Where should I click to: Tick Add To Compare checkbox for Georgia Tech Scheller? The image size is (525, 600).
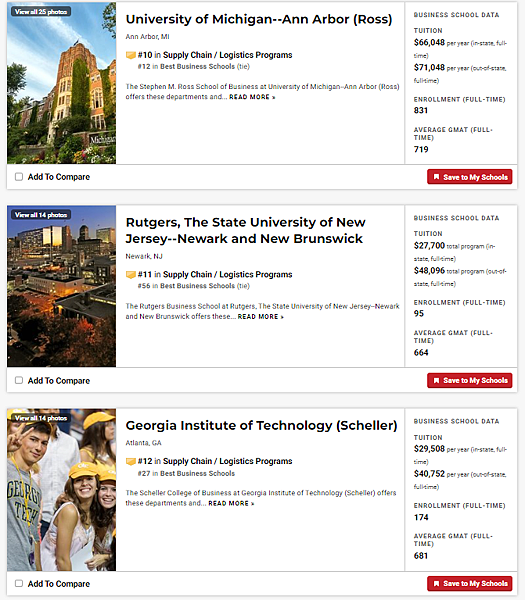(19, 584)
